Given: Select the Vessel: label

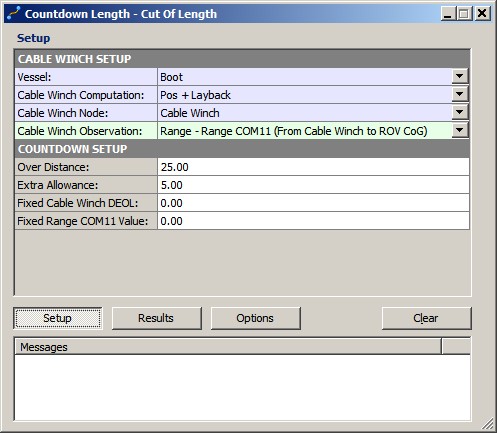Looking at the screenshot, I should (34, 77).
